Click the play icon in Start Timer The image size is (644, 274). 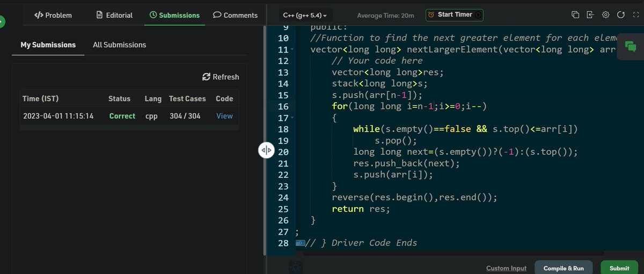pos(478,15)
